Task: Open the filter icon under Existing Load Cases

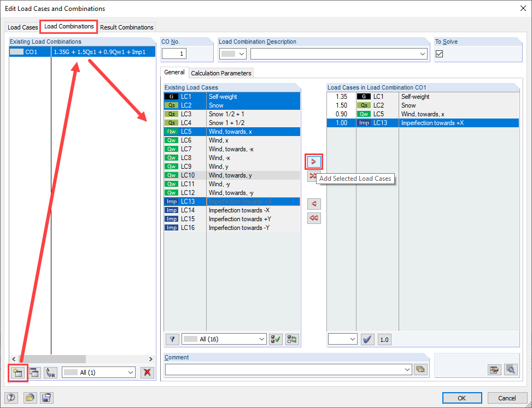Action: tap(172, 339)
